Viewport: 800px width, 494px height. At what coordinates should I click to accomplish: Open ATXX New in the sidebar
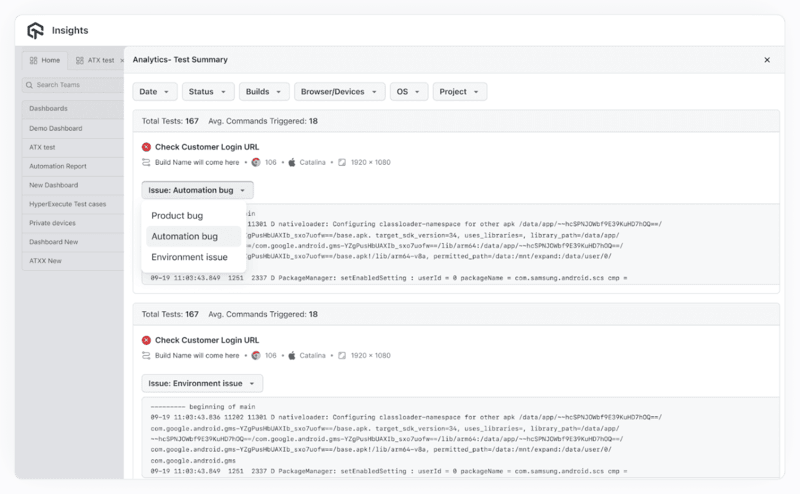(73, 261)
